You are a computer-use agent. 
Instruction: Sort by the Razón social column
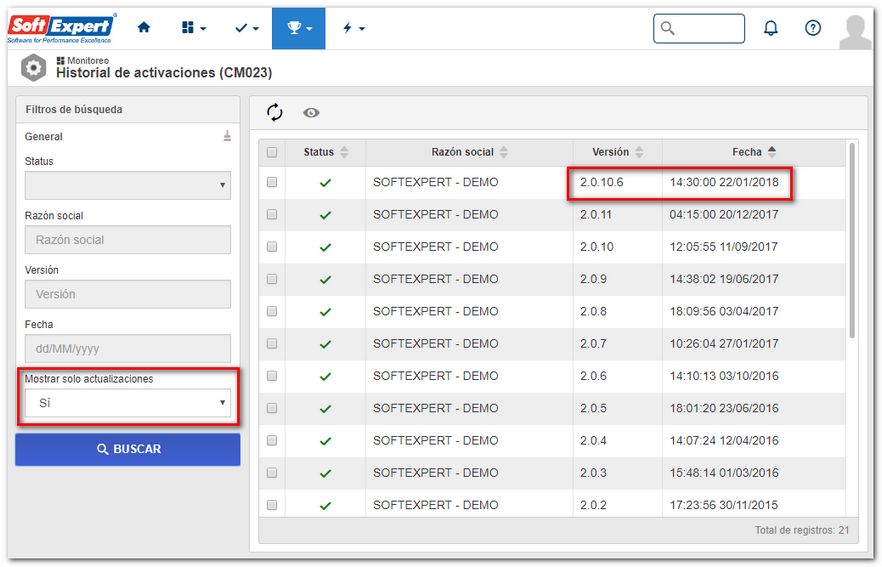470,152
